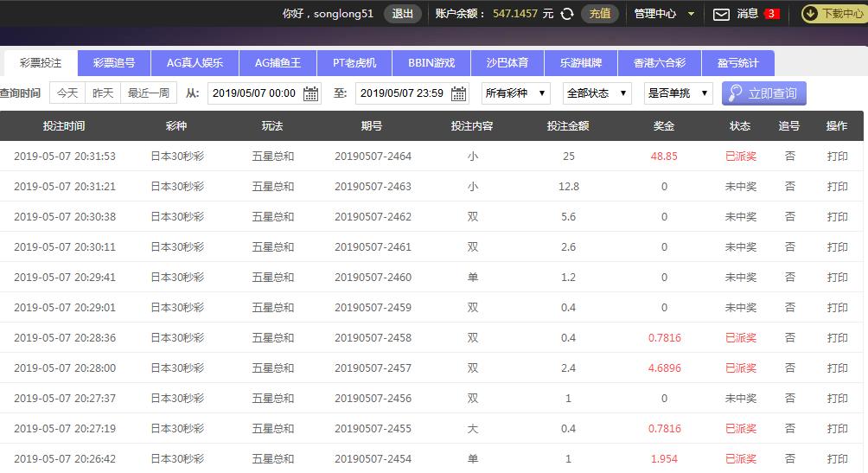Click prize amount 1.954
The width and height of the screenshot is (868, 473).
(664, 458)
